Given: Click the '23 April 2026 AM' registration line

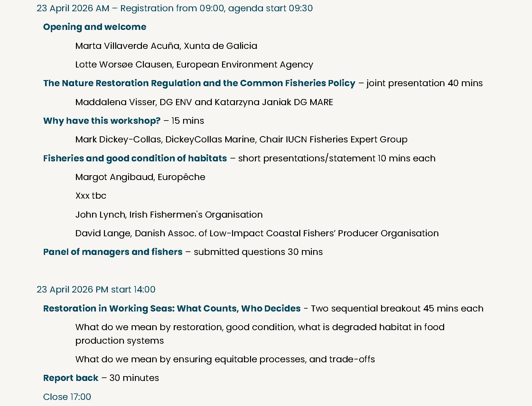Looking at the screenshot, I should pyautogui.click(x=174, y=8).
